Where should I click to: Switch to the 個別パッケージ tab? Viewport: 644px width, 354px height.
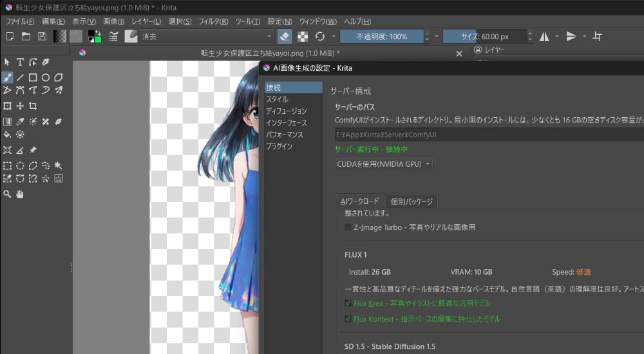coord(412,201)
